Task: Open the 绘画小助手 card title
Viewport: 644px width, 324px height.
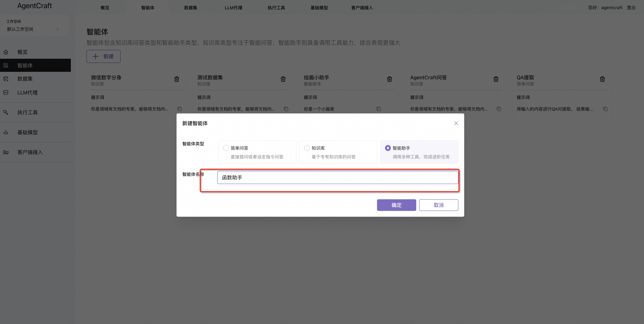Action: [316, 78]
